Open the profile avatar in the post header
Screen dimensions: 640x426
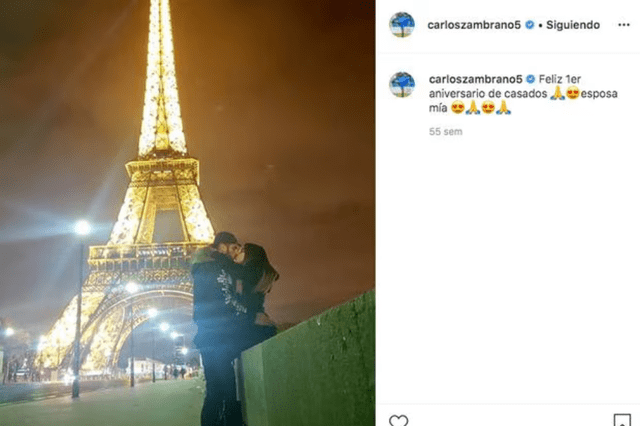point(402,24)
